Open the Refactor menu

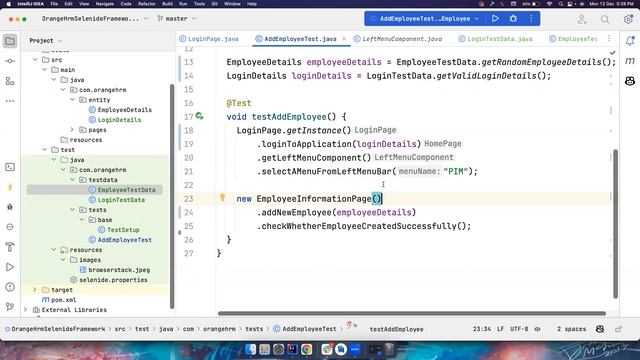pos(147,4)
